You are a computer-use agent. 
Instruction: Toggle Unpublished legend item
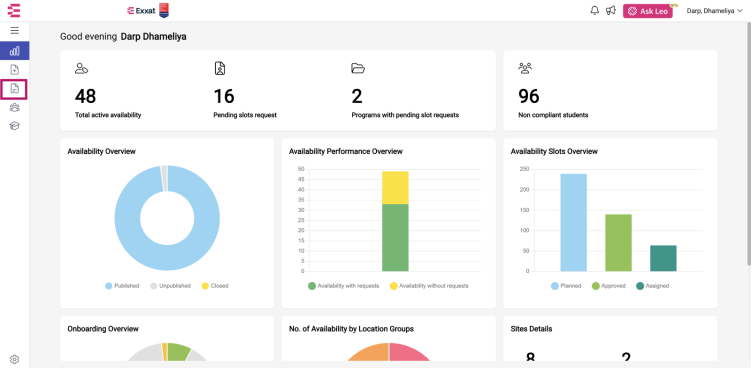[x=170, y=286]
